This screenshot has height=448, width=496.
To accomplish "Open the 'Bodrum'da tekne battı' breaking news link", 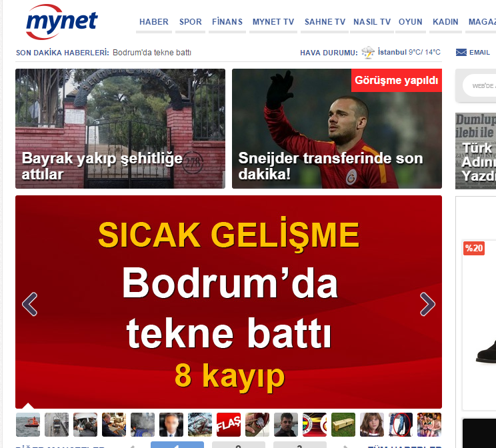I will pyautogui.click(x=152, y=53).
